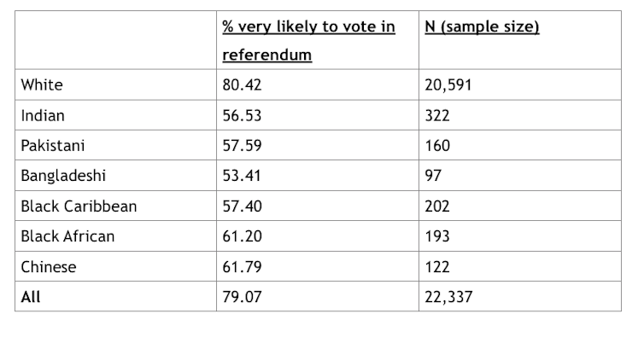The height and width of the screenshot is (337, 644).
Task: Click the 20,591 sample size cell
Action: coord(448,85)
